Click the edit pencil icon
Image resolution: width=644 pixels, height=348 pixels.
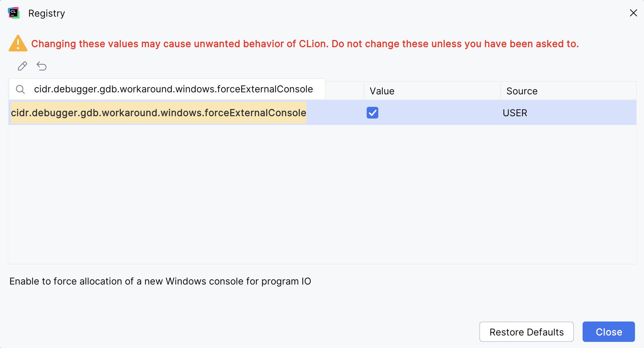[x=22, y=66]
